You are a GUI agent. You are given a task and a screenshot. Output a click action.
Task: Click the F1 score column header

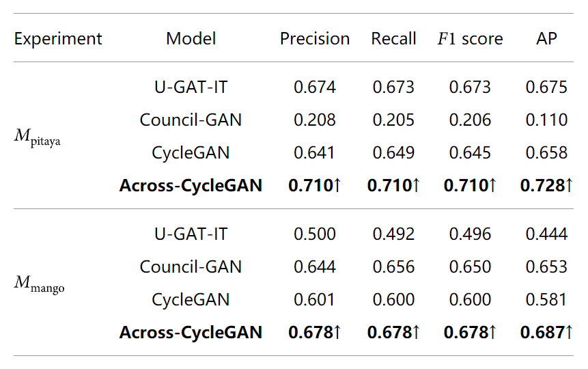tap(470, 39)
